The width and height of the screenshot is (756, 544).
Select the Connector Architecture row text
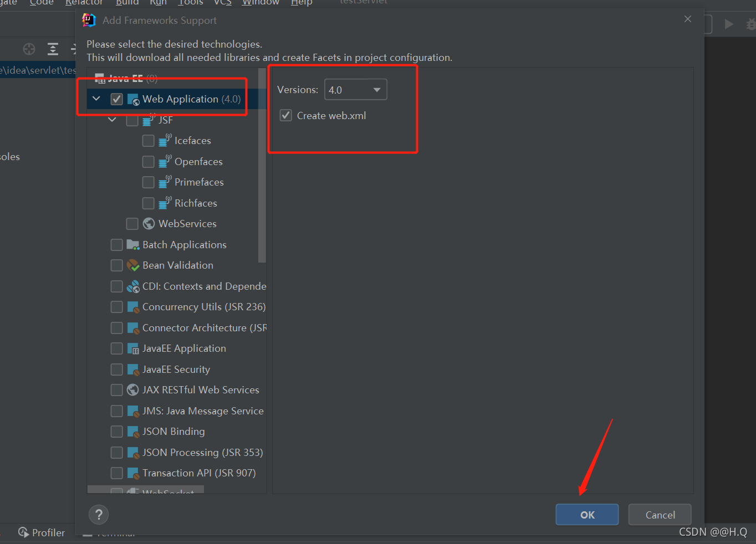(x=205, y=328)
